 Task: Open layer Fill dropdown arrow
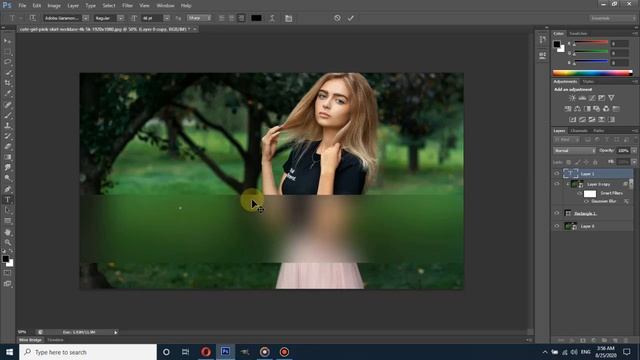point(634,162)
